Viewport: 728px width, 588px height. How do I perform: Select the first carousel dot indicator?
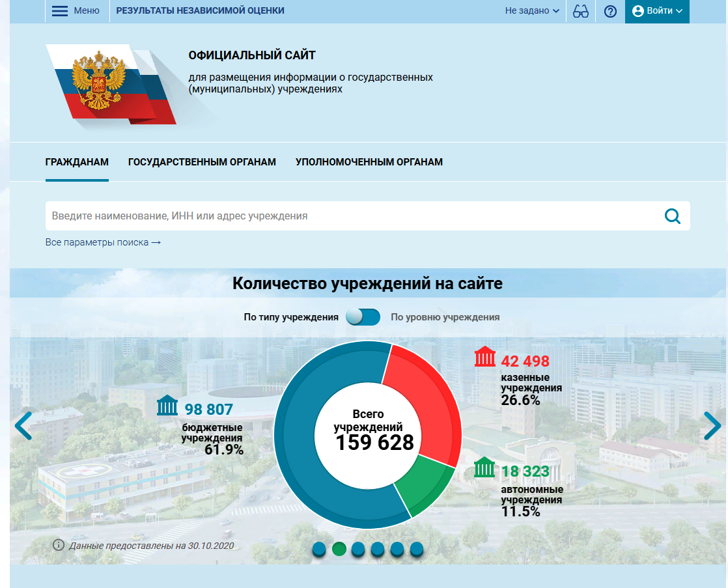click(319, 549)
